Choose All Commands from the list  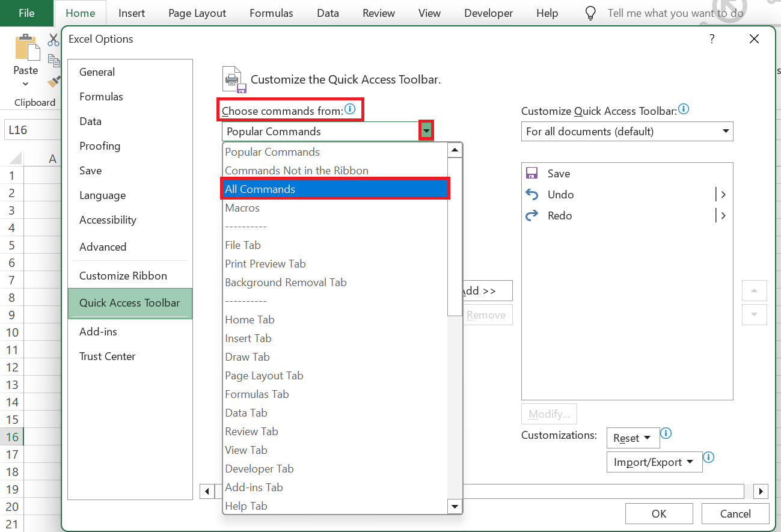coord(335,189)
